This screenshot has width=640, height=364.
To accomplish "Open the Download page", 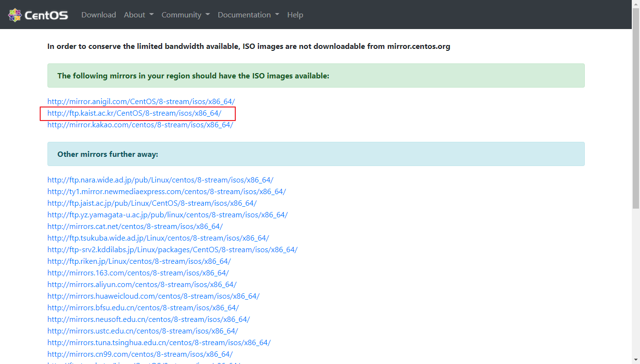I will [99, 15].
